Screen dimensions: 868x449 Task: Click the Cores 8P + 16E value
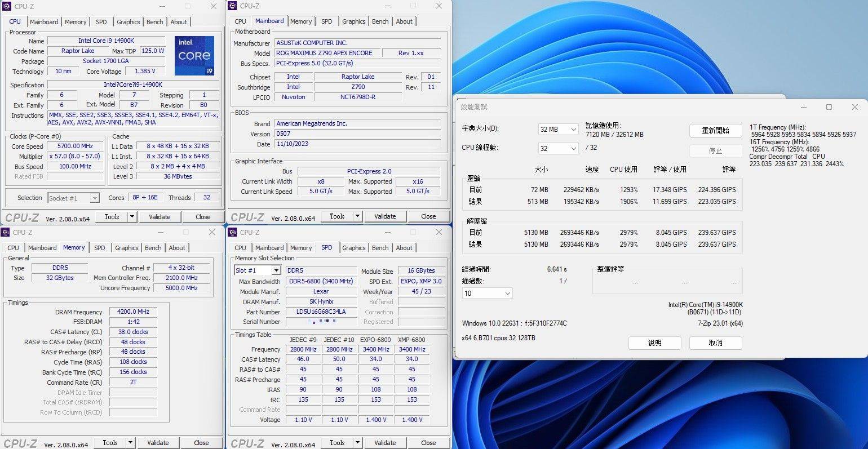(x=145, y=198)
